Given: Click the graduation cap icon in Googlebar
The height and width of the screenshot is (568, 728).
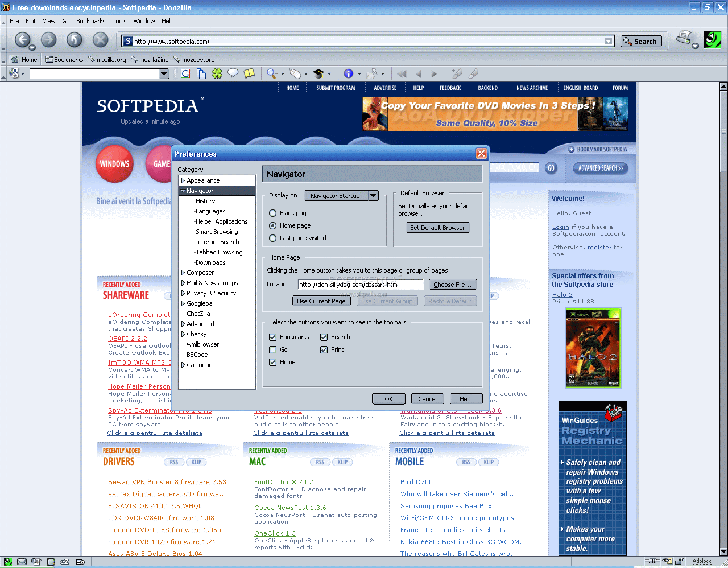Looking at the screenshot, I should click(x=318, y=73).
